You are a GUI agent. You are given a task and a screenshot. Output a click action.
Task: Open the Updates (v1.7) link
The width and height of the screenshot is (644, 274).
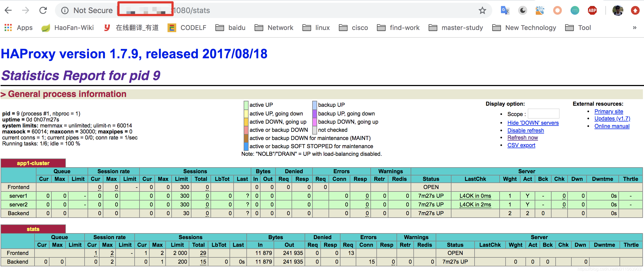pos(612,118)
